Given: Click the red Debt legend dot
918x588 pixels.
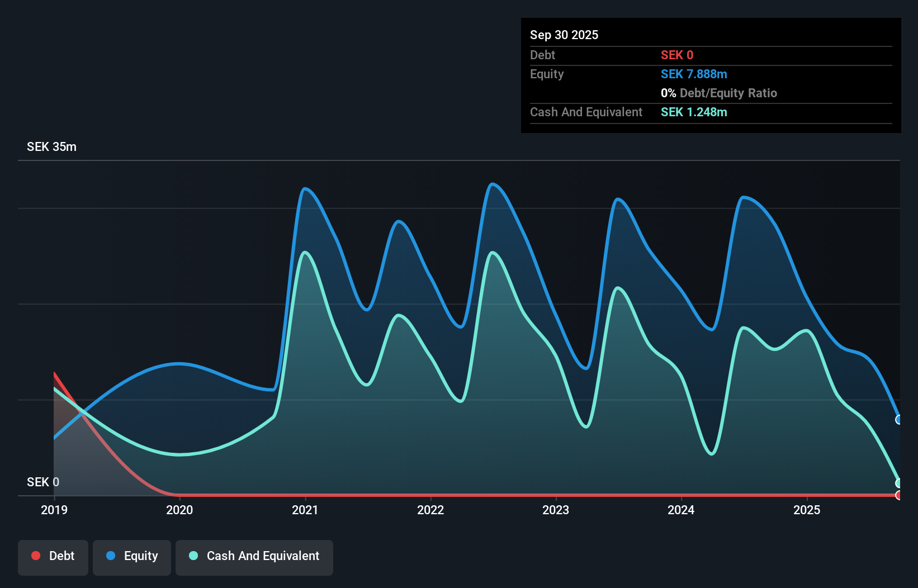Looking at the screenshot, I should pyautogui.click(x=35, y=556).
